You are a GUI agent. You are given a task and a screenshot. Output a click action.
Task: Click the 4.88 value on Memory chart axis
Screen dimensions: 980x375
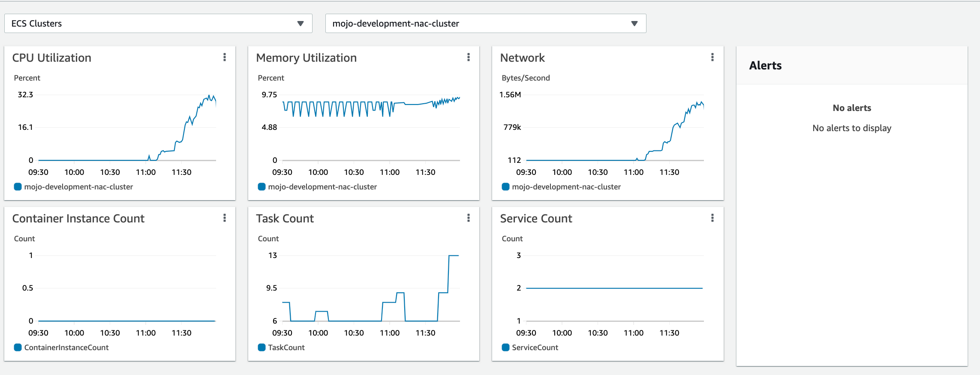pos(269,127)
